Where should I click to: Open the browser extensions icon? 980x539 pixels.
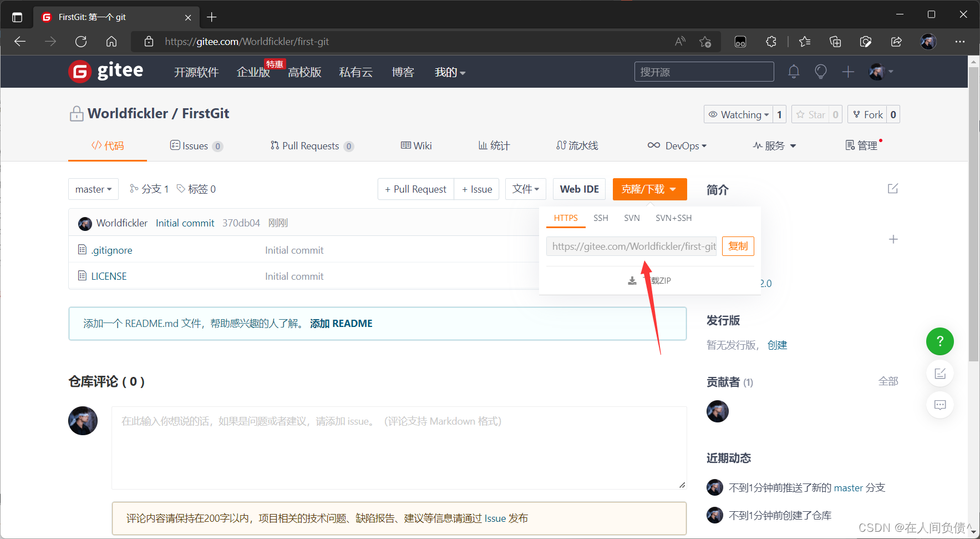click(x=771, y=42)
